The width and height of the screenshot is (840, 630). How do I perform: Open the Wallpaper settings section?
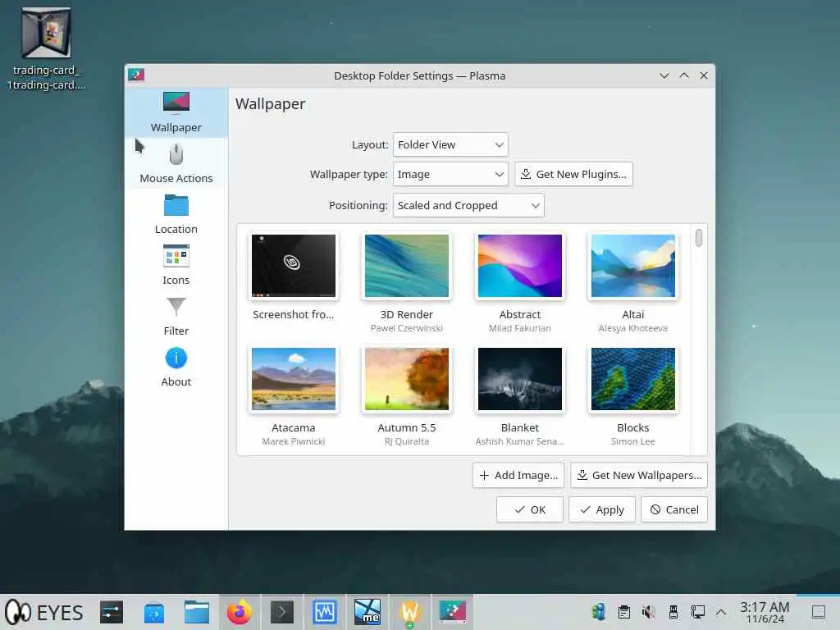(x=176, y=112)
